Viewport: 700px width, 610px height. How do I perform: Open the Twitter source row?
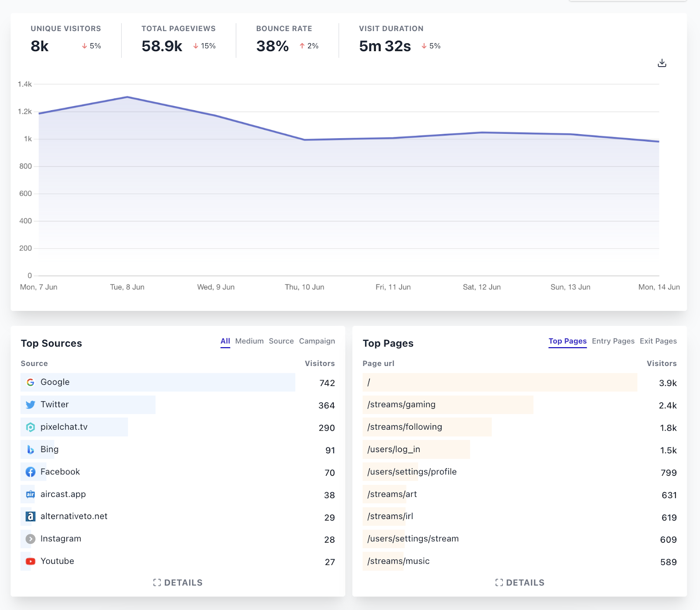[x=178, y=404]
